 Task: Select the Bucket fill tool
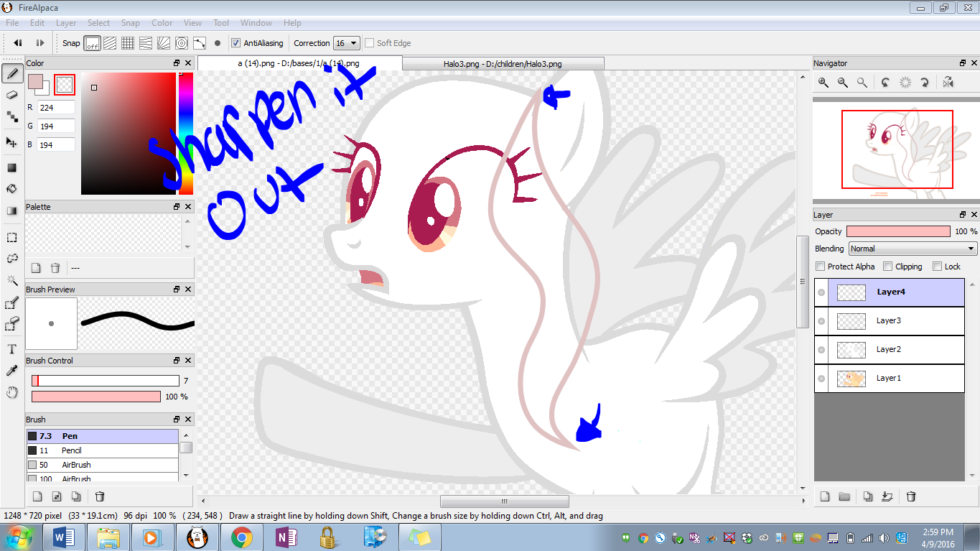pos(11,189)
